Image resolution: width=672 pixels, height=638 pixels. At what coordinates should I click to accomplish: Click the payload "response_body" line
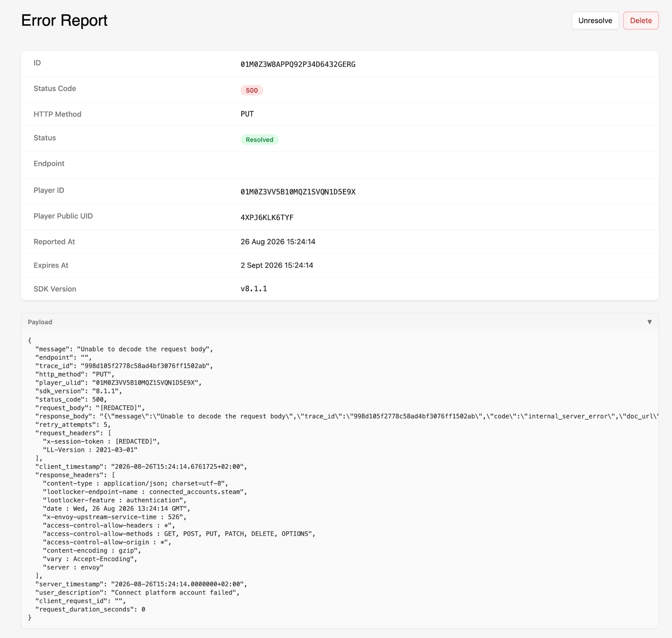tap(346, 416)
